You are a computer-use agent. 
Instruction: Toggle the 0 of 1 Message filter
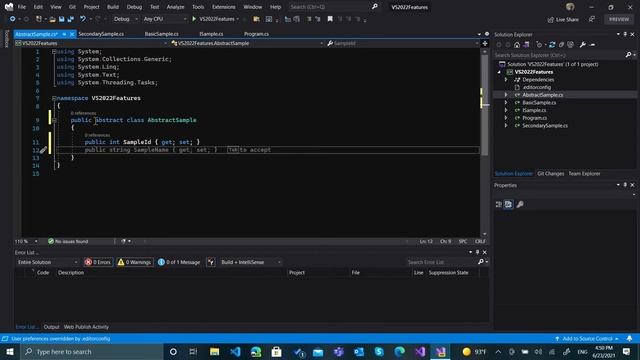[179, 262]
